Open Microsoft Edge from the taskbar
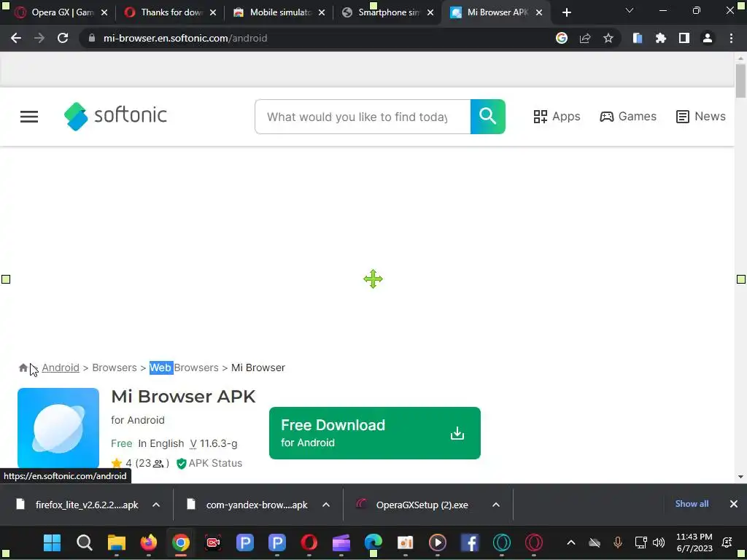The width and height of the screenshot is (747, 560). pyautogui.click(x=373, y=542)
